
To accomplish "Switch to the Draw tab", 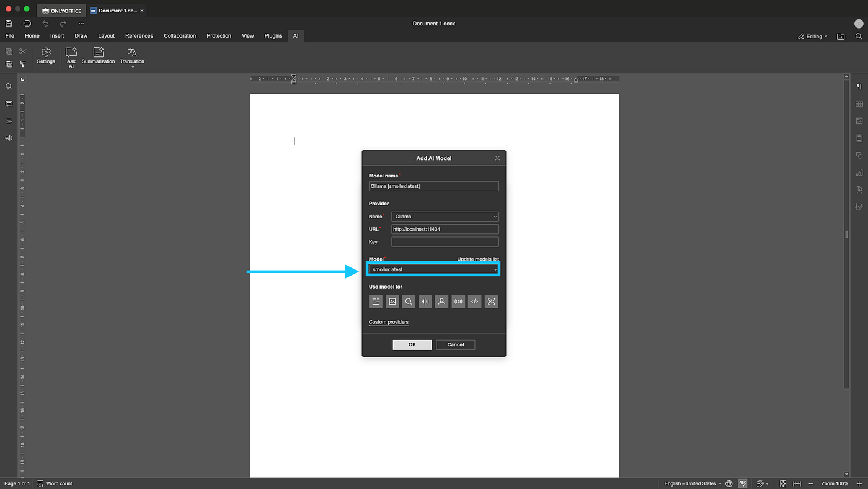I will pos(81,36).
